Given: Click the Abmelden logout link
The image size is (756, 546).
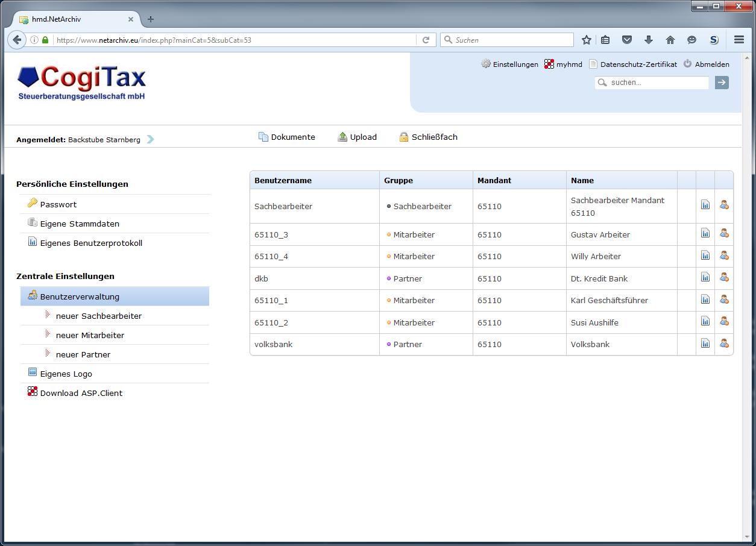Looking at the screenshot, I should pos(712,64).
